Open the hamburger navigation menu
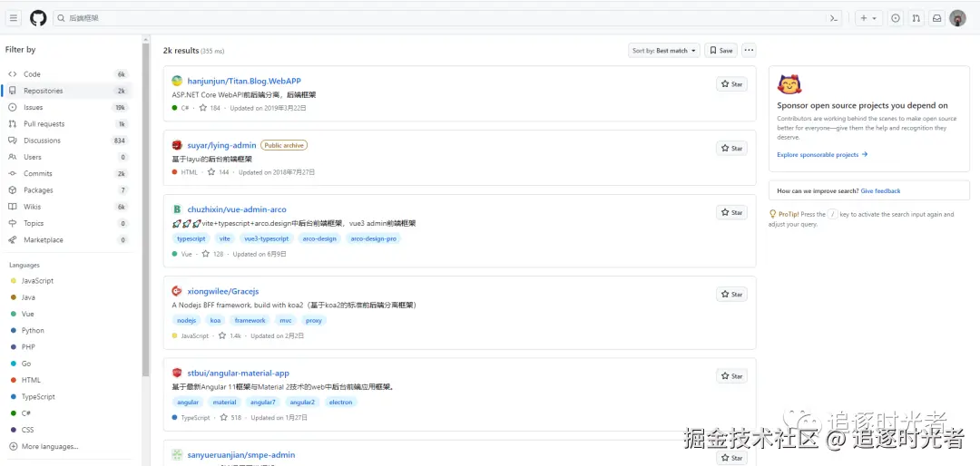The width and height of the screenshot is (980, 466). [x=13, y=18]
